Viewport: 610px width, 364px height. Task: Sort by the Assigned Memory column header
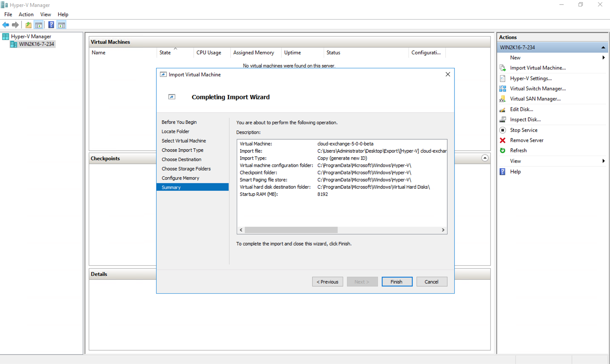pos(256,52)
